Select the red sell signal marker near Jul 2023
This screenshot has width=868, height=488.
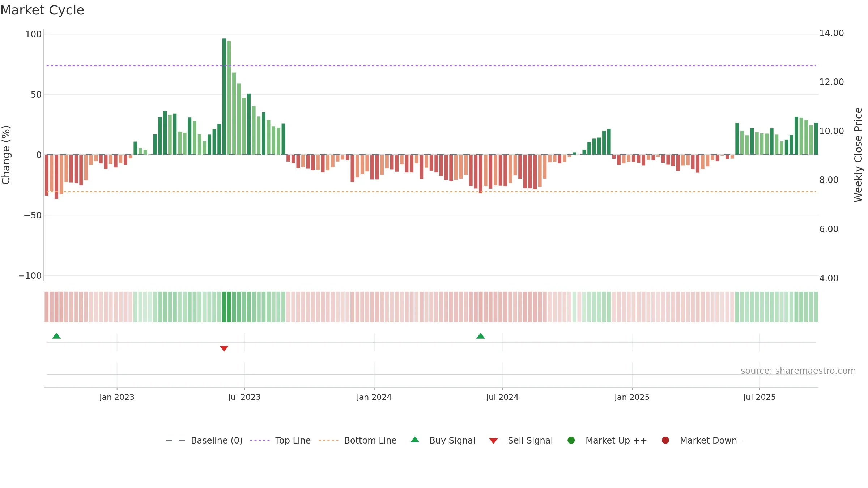224,348
